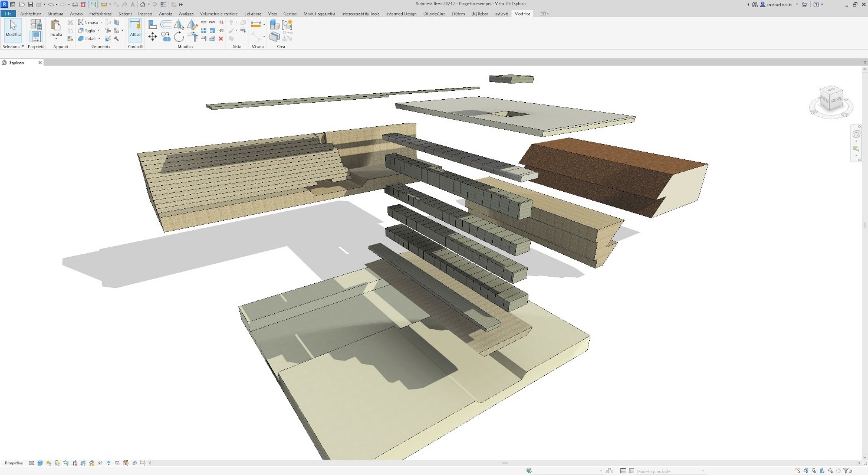Toggle the crop region visibility icon
Image resolution: width=868 pixels, height=475 pixels.
[x=83, y=463]
